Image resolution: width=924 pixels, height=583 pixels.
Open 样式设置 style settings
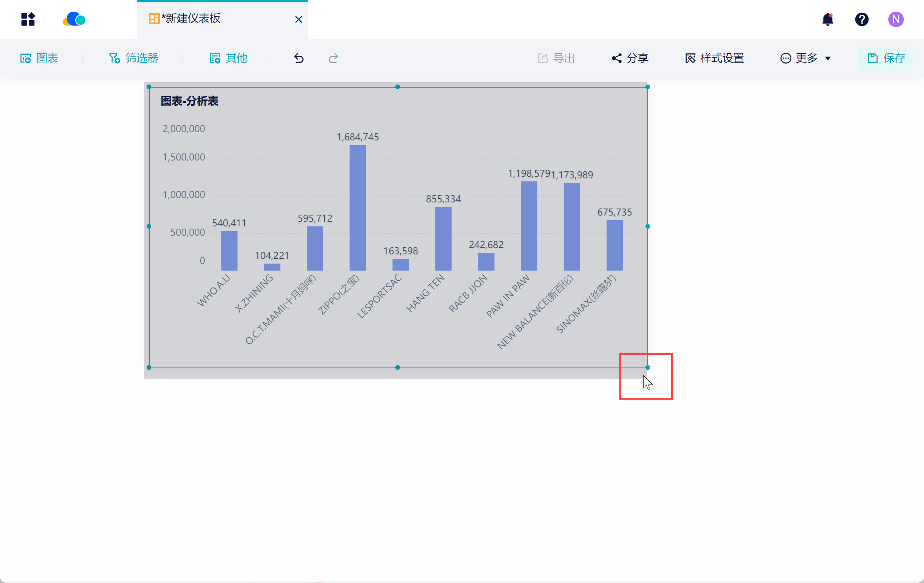[715, 58]
